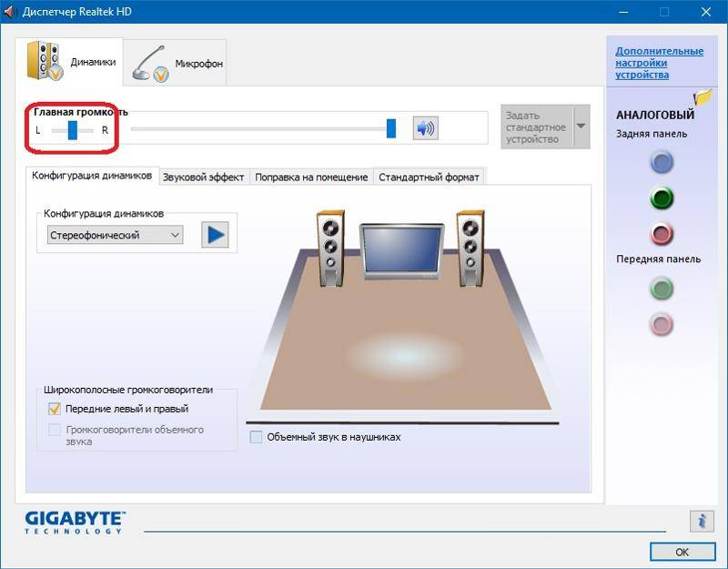This screenshot has height=569, width=728.
Task: Minimize the Диспетчер Realtek HD window
Action: 623,12
